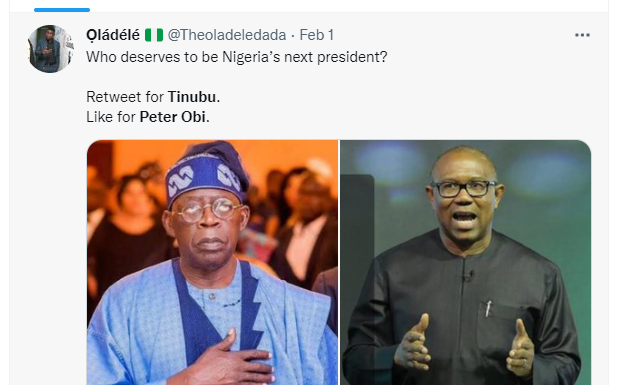The width and height of the screenshot is (633, 385).
Task: Select the blue-underlined active tab at top
Action: tap(62, 9)
